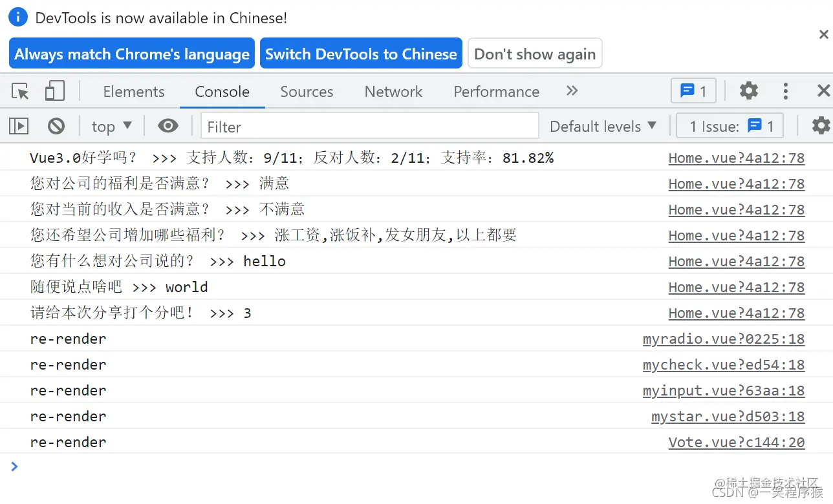
Task: Open DevTools settings gear
Action: click(749, 91)
